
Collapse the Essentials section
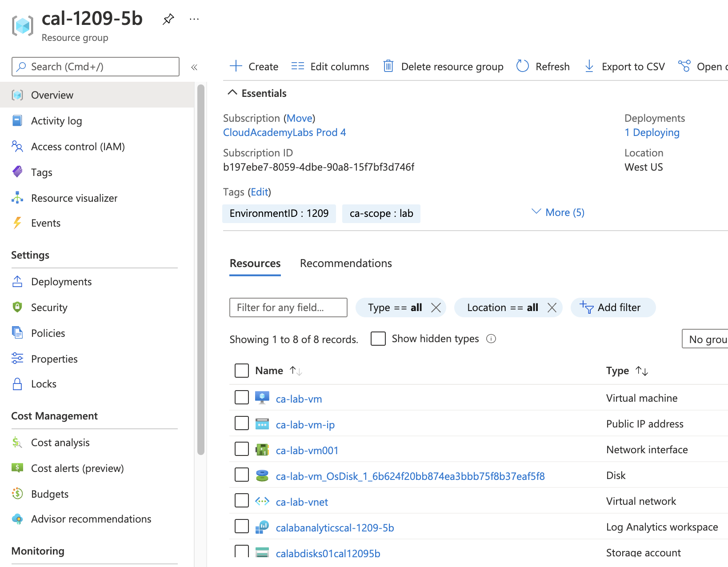click(232, 92)
